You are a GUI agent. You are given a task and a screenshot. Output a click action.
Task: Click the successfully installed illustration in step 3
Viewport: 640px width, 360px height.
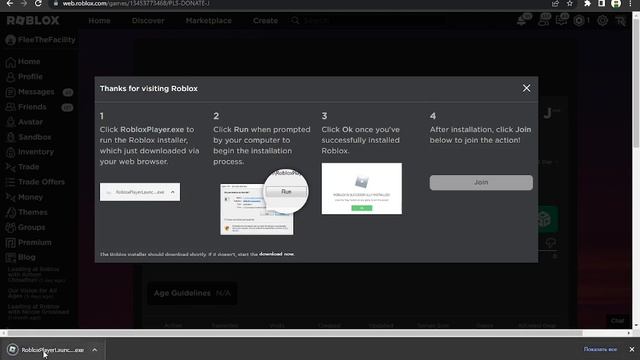click(362, 189)
